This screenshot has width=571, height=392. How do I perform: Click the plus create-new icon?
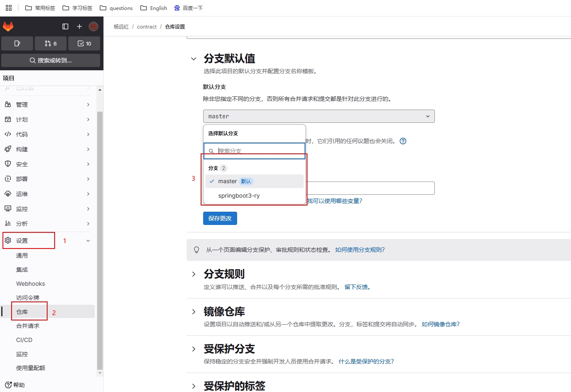click(x=79, y=26)
